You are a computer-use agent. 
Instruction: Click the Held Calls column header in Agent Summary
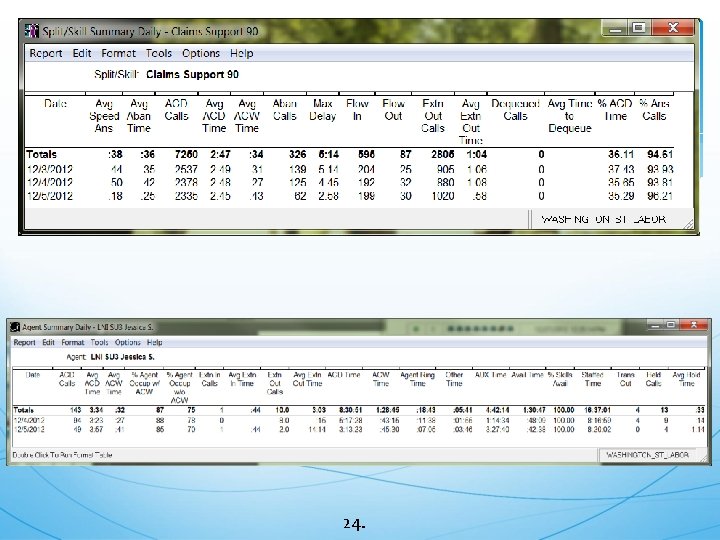[653, 379]
